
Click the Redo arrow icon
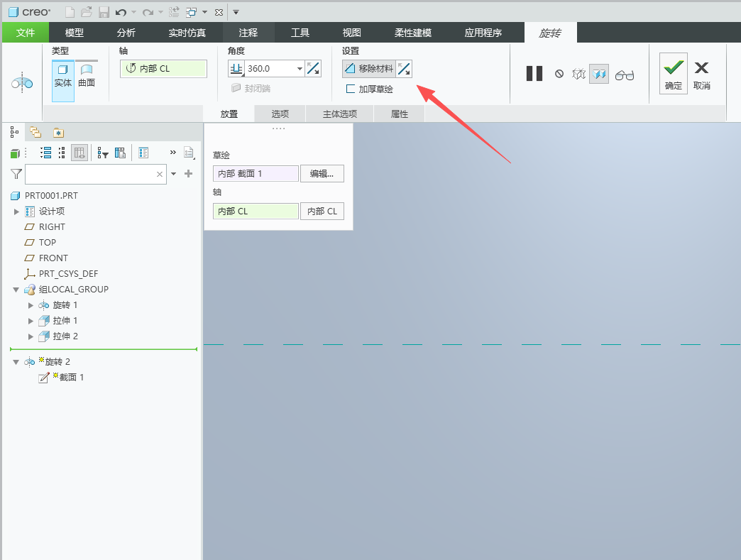pyautogui.click(x=148, y=12)
